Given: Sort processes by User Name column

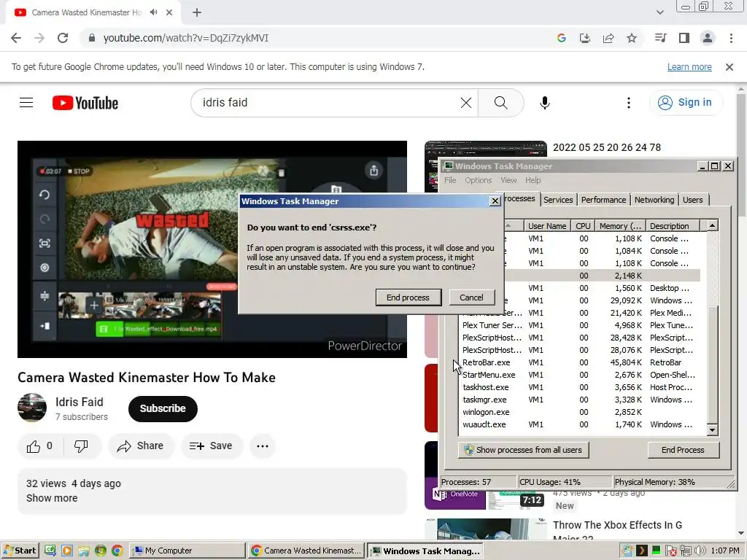Looking at the screenshot, I should [x=547, y=226].
